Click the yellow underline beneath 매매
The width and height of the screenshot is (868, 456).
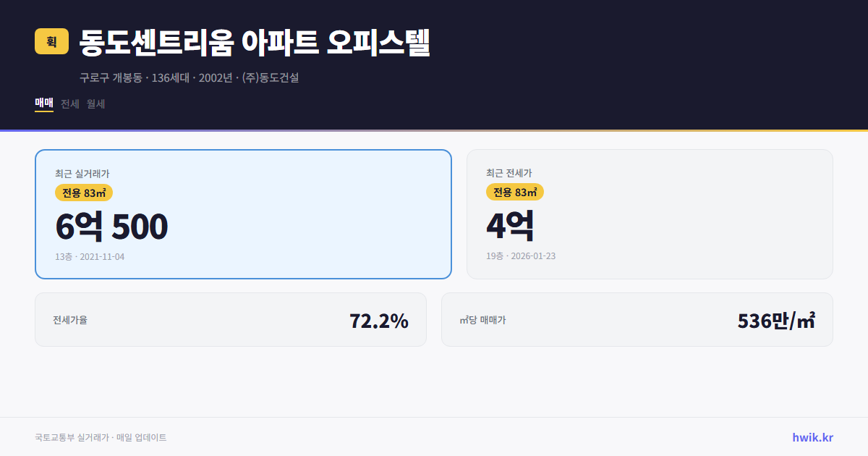[43, 114]
